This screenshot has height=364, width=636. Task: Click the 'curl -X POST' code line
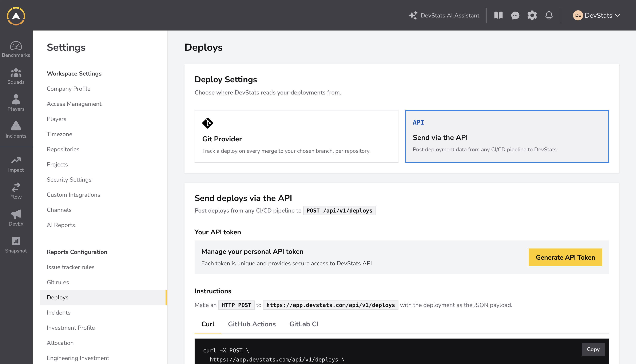click(x=226, y=351)
